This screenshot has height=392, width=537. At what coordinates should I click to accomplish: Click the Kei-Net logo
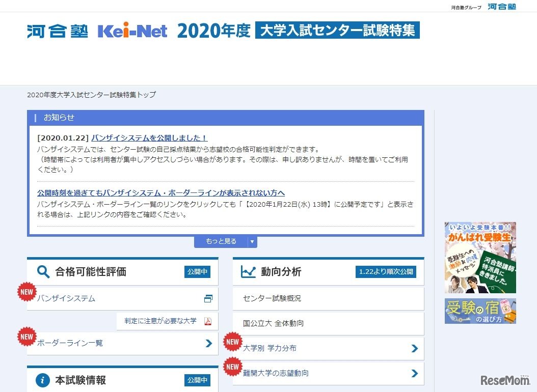click(132, 30)
